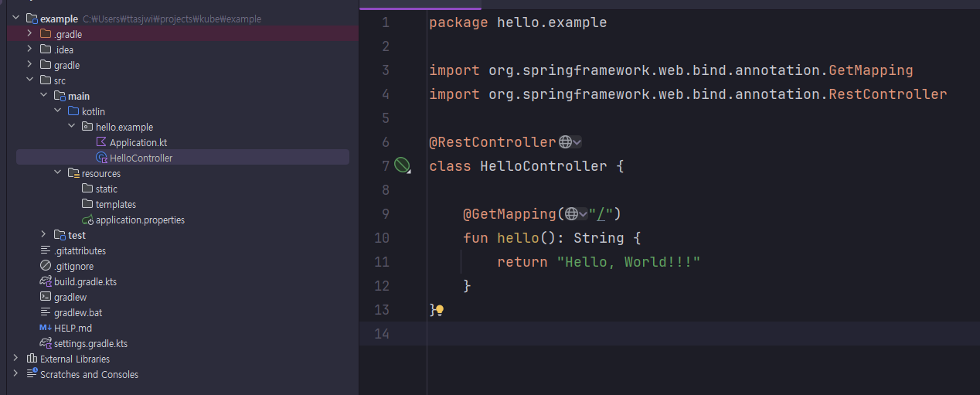
Task: Click the src folder icon
Action: tap(46, 80)
